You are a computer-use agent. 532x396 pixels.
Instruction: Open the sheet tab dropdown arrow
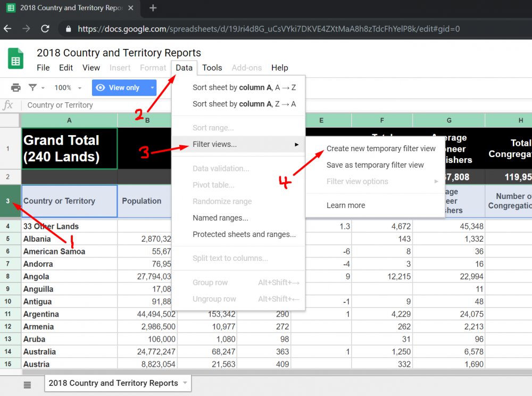[x=185, y=383]
